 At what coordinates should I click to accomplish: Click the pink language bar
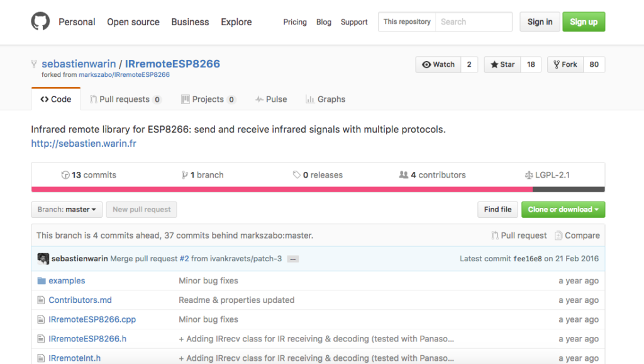[282, 189]
